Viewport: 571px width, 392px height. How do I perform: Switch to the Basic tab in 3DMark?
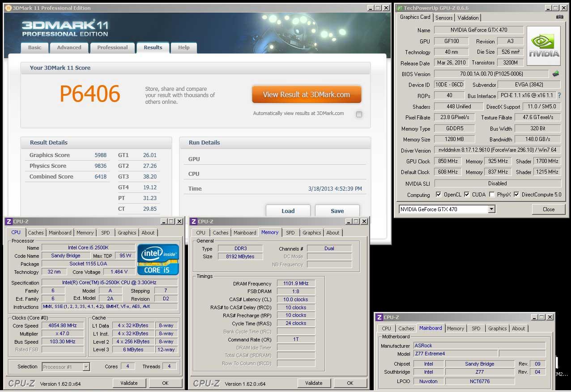(x=34, y=47)
